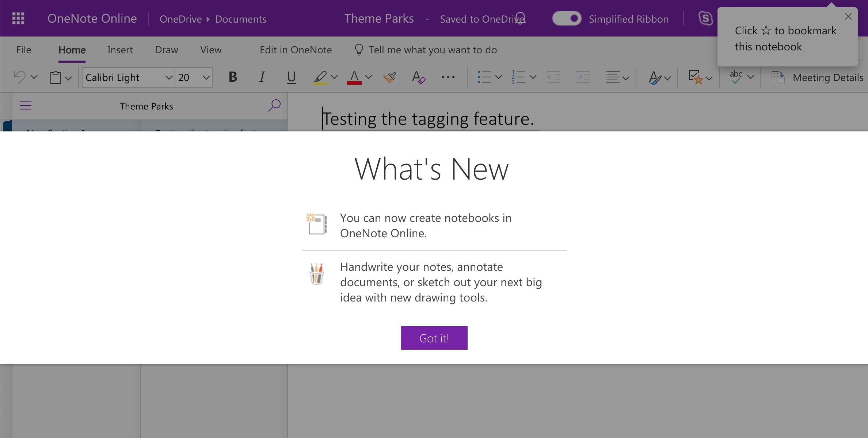The width and height of the screenshot is (868, 438).
Task: Select the Home tab
Action: click(72, 50)
